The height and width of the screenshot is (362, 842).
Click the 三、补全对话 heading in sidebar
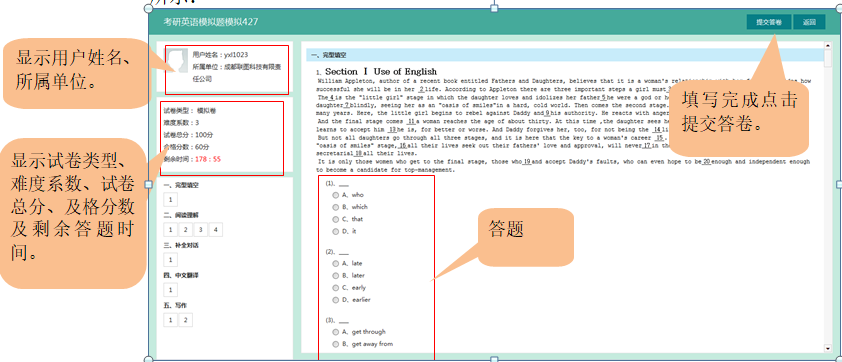(181, 245)
